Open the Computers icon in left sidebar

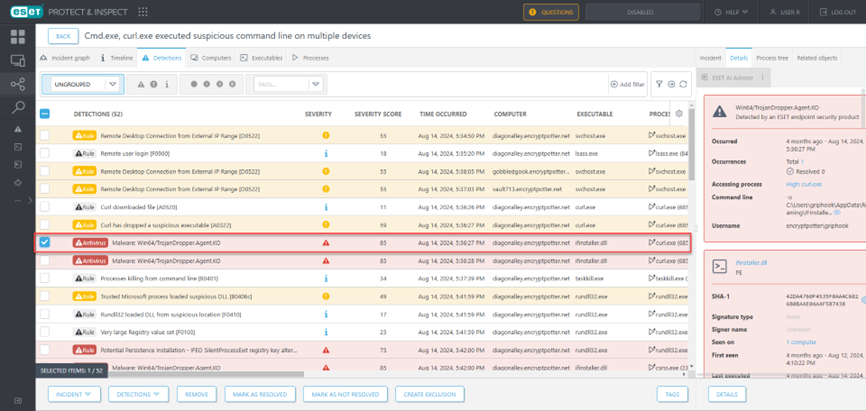[18, 61]
